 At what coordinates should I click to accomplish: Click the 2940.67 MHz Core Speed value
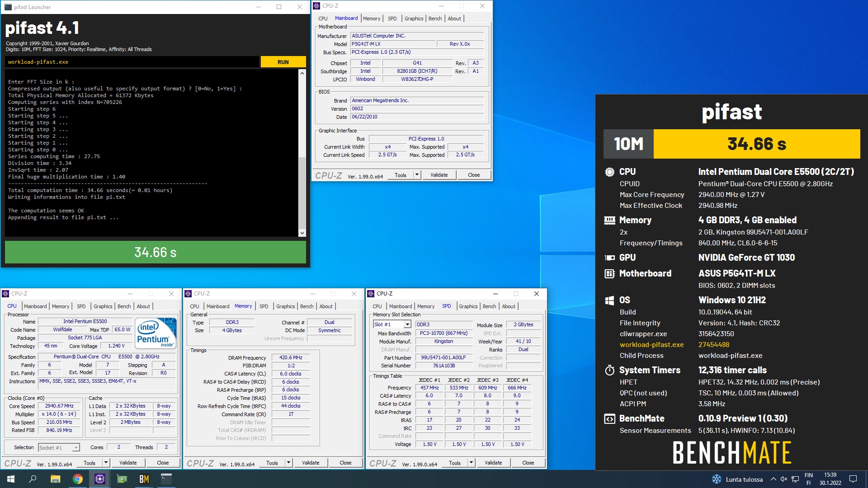tap(59, 406)
